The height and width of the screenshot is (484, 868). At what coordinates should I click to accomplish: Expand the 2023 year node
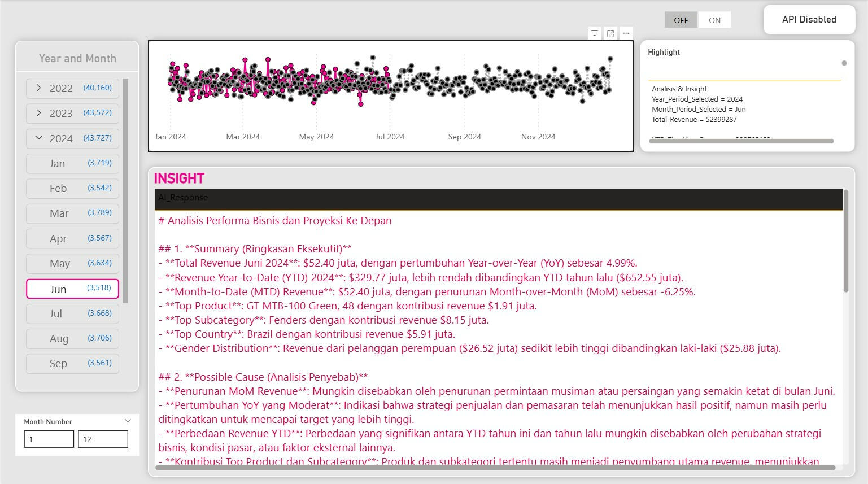38,113
